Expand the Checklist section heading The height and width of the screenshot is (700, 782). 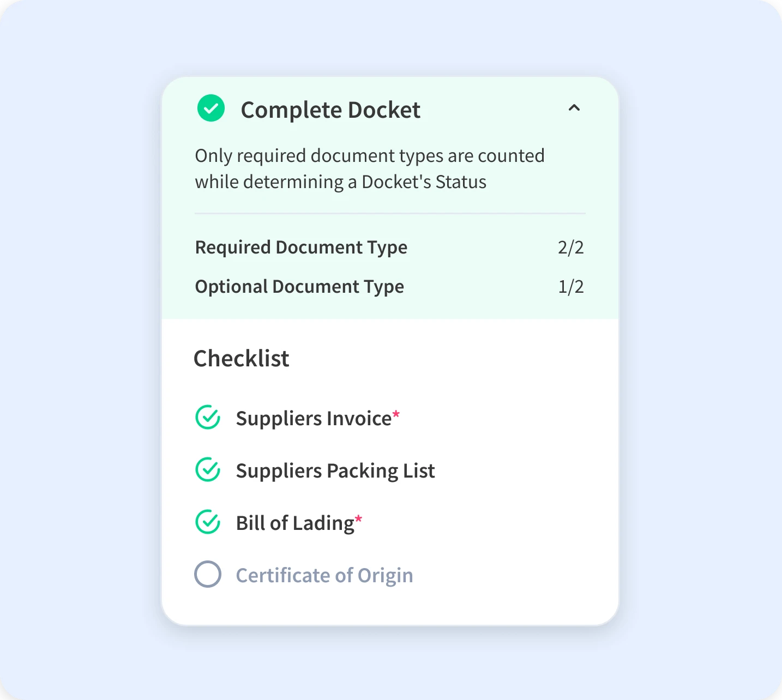242,358
